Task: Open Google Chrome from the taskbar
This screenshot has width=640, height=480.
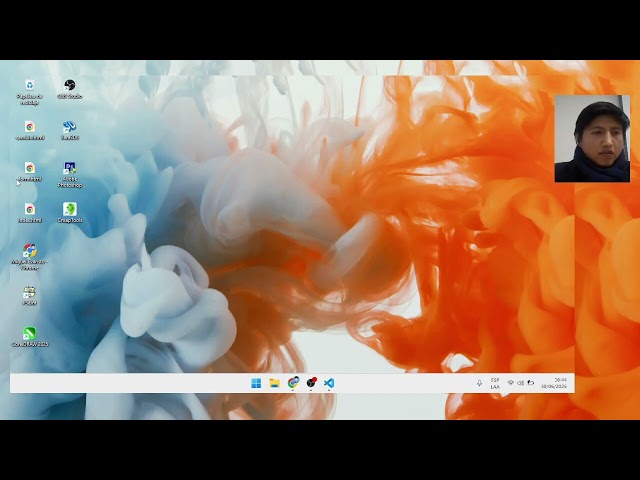Action: [293, 383]
